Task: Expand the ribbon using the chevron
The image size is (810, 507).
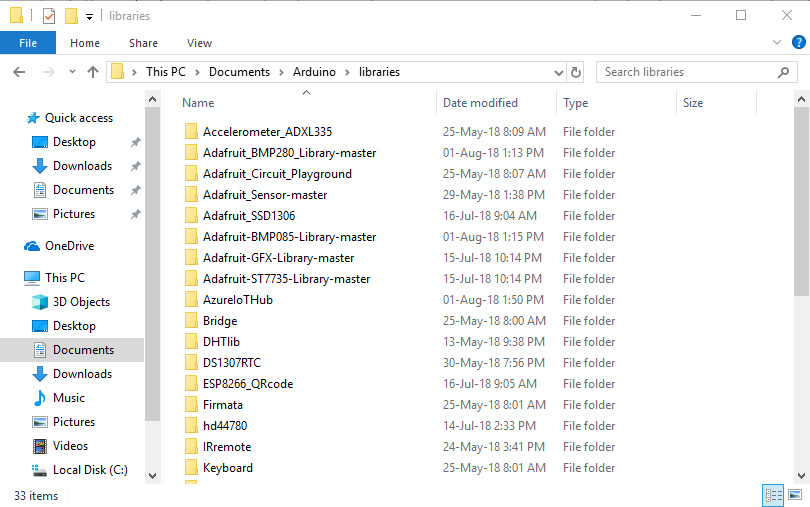Action: 776,42
